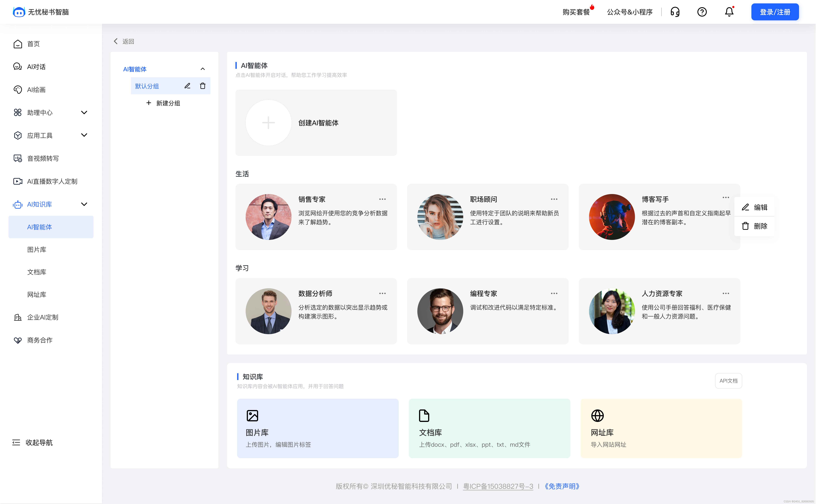Click the customer service headset icon
This screenshot has width=816, height=504.
click(x=675, y=12)
